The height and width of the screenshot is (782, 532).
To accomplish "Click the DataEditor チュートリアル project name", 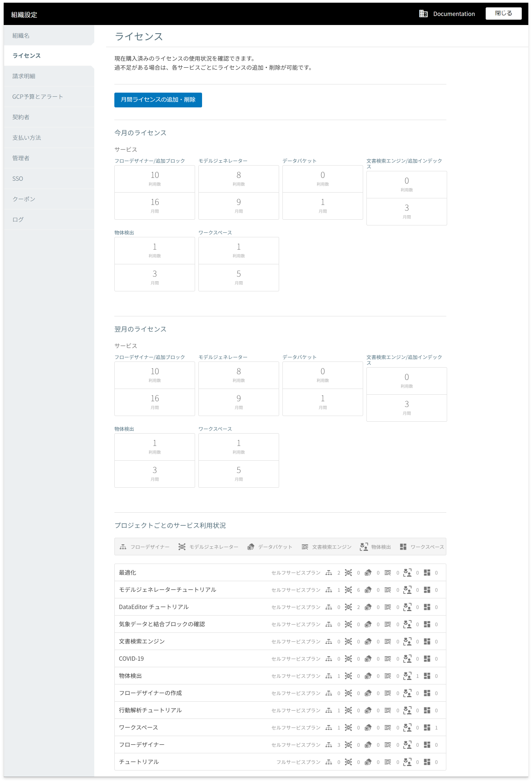I will click(x=154, y=607).
